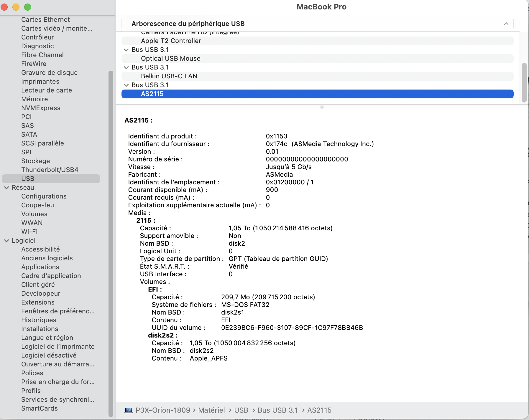Click Bus USB 3.1 in the path bar
The width and height of the screenshot is (529, 420).
pyautogui.click(x=278, y=410)
